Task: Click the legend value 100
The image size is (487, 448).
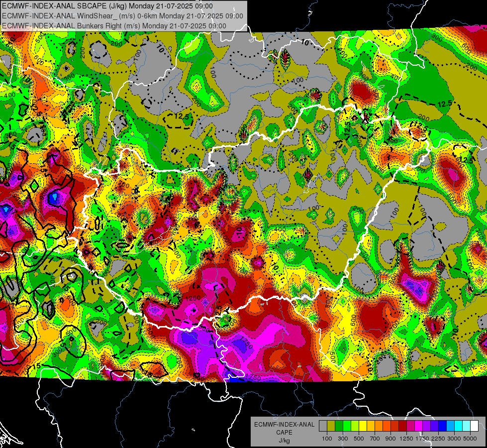Action: [x=327, y=439]
